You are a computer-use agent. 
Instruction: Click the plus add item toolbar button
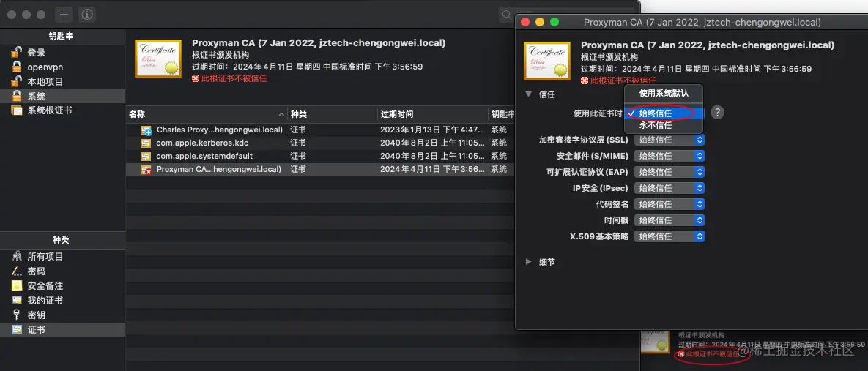pyautogui.click(x=64, y=15)
